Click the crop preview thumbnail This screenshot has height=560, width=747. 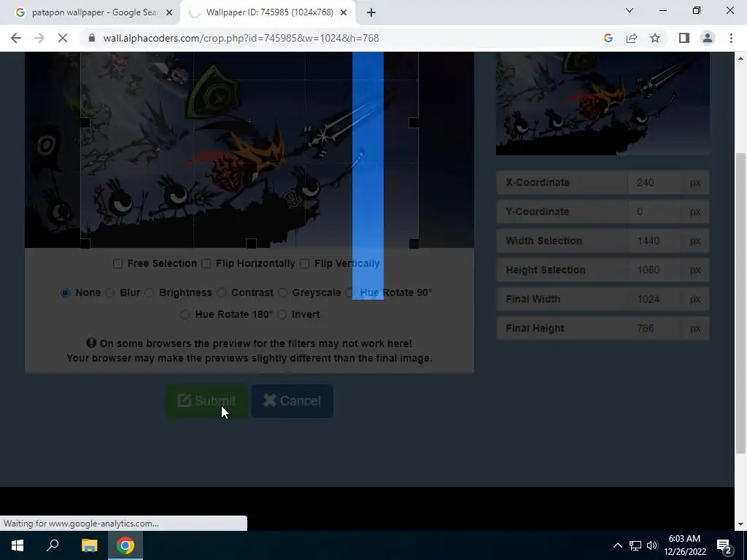click(603, 104)
